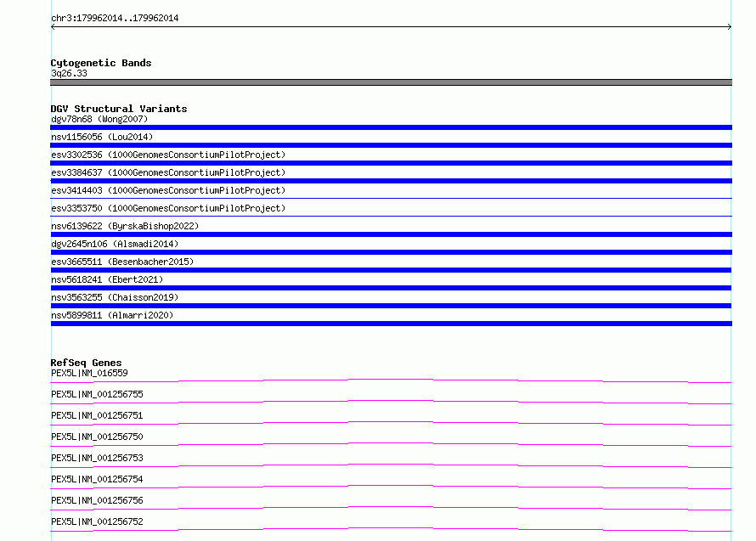Click the blue bar under nsv5899811
The height and width of the screenshot is (541, 756).
[391, 324]
